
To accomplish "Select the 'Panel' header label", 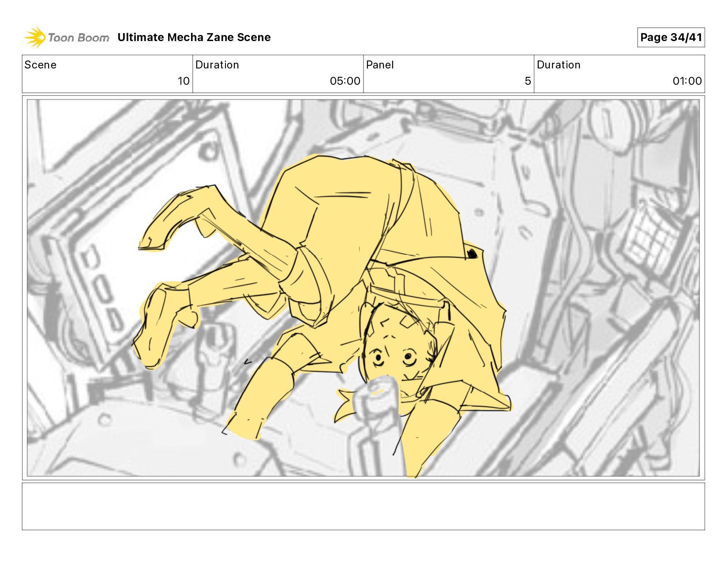I will click(380, 65).
